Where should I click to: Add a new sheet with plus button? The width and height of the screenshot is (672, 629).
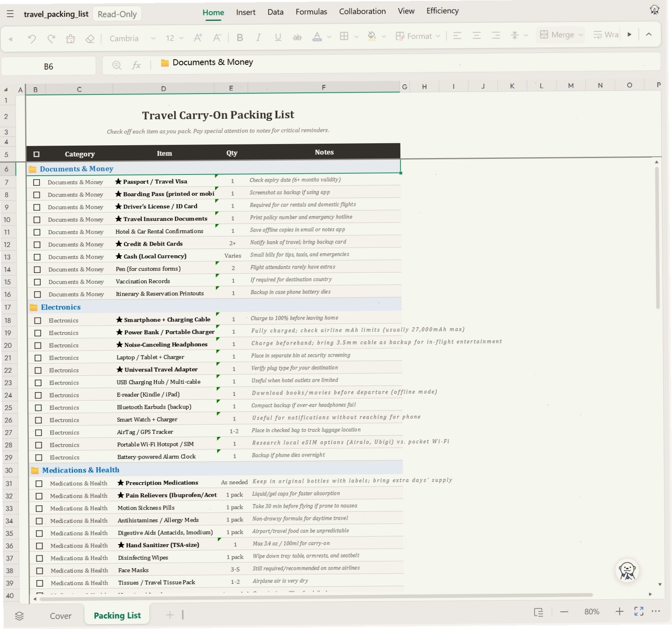pyautogui.click(x=170, y=615)
